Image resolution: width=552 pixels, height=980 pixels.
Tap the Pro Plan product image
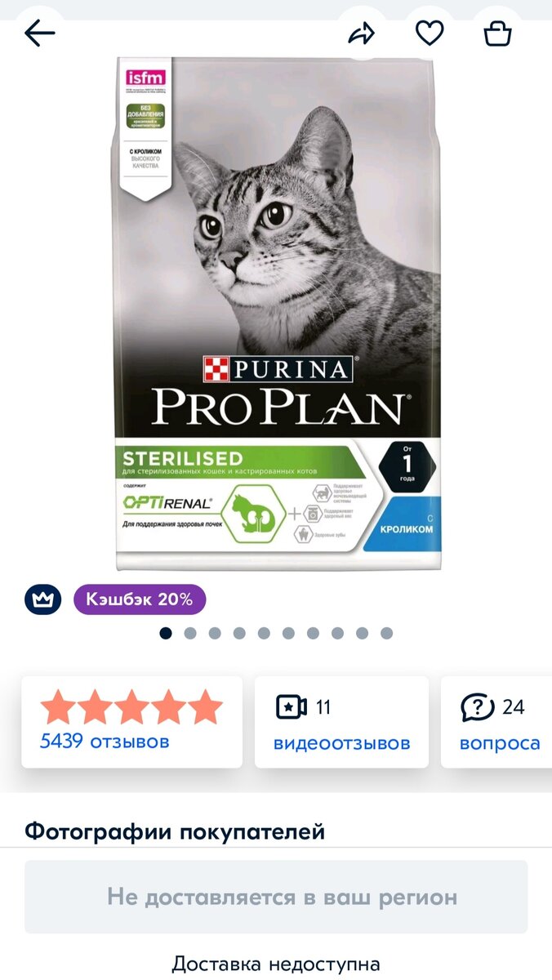coord(278,314)
